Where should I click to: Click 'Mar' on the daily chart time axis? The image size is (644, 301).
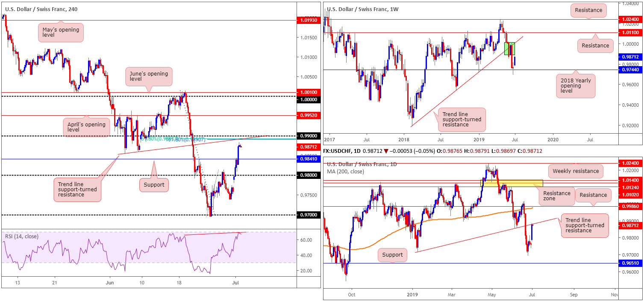coord(452,295)
